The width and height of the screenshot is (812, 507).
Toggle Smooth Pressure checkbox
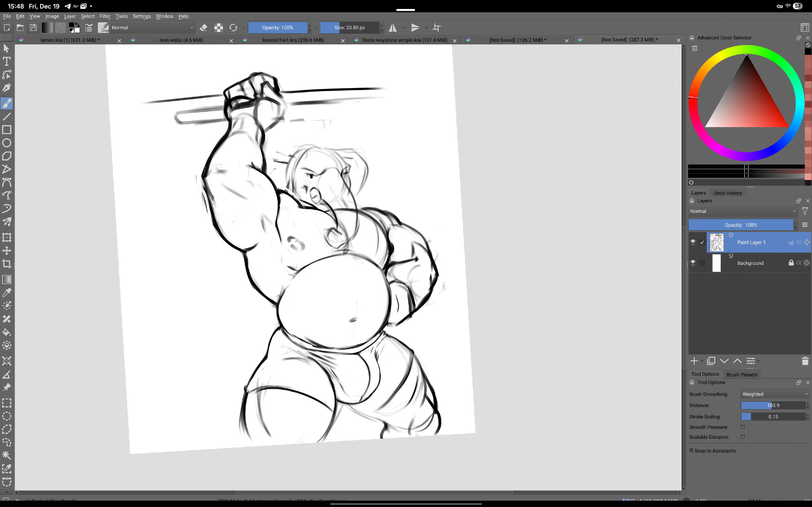coord(743,427)
